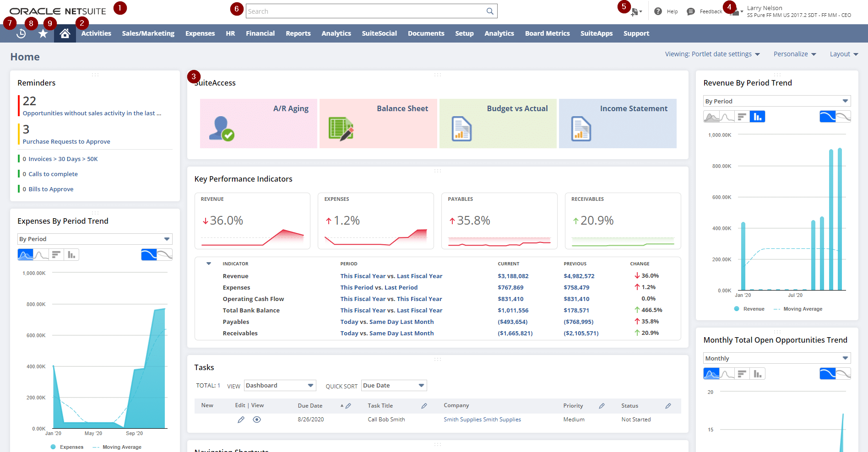This screenshot has width=868, height=452.
Task: Switch to the Reports tab
Action: [298, 33]
